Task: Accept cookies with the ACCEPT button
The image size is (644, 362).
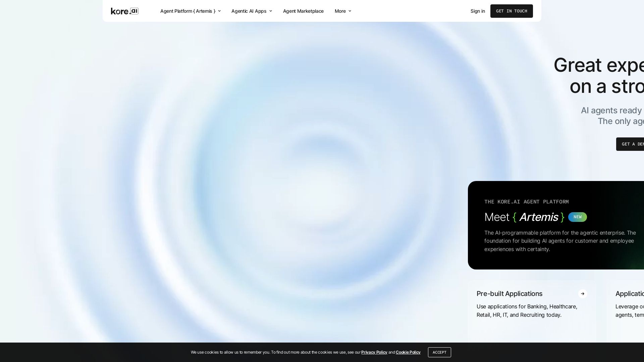Action: coord(439,352)
